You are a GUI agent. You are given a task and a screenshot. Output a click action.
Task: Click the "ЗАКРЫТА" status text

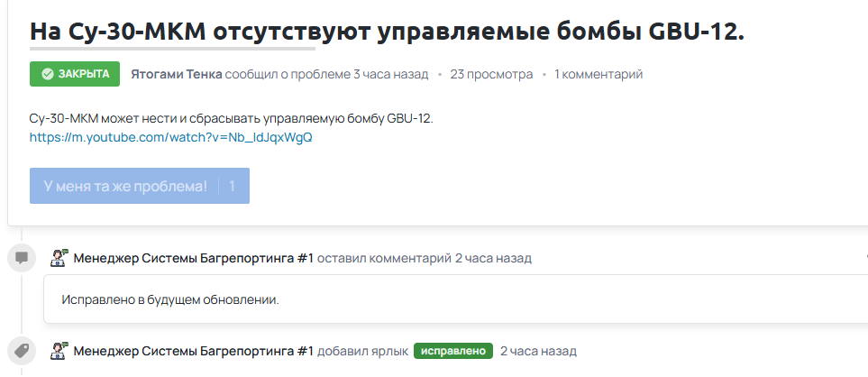(84, 74)
